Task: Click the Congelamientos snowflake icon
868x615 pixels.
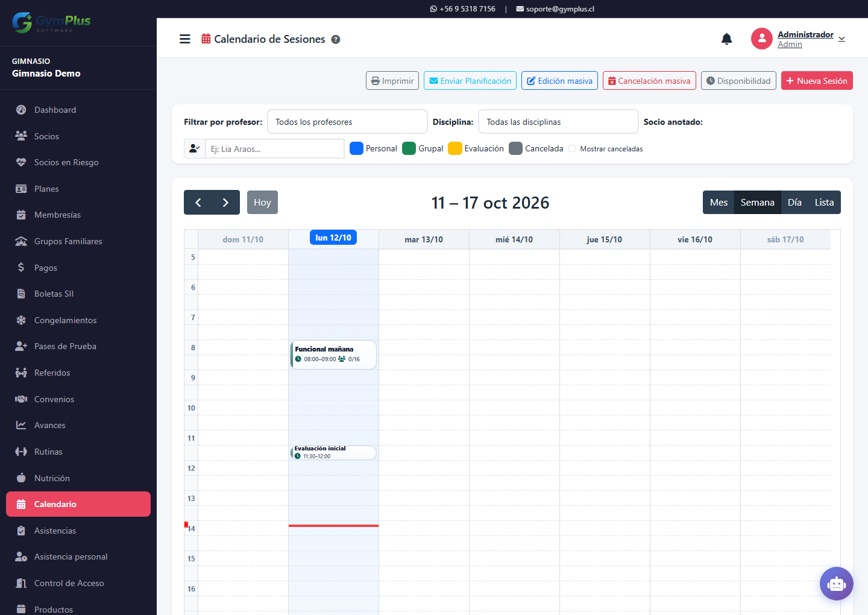Action: tap(21, 320)
